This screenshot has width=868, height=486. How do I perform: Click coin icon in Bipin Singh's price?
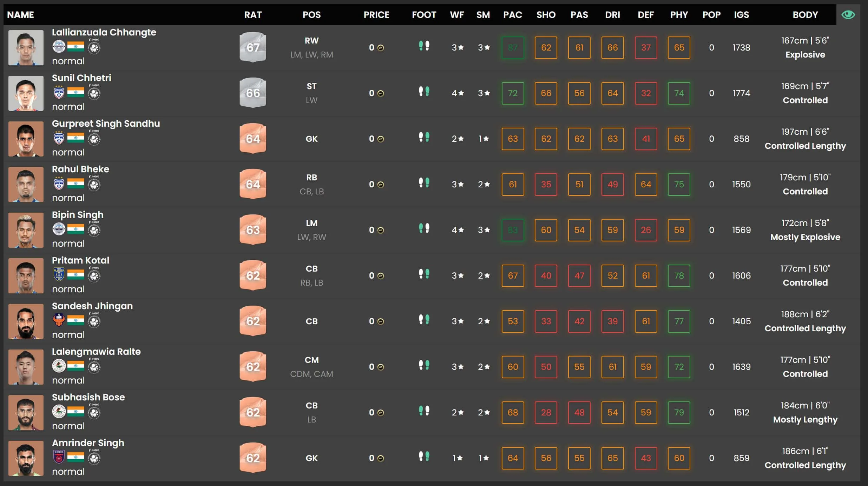(381, 230)
